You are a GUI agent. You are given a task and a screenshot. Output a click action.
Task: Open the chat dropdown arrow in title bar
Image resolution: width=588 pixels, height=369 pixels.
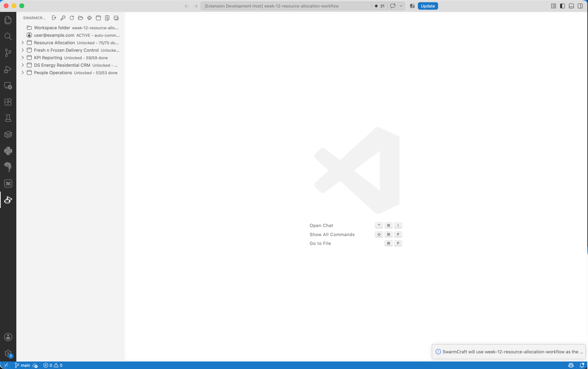click(401, 6)
